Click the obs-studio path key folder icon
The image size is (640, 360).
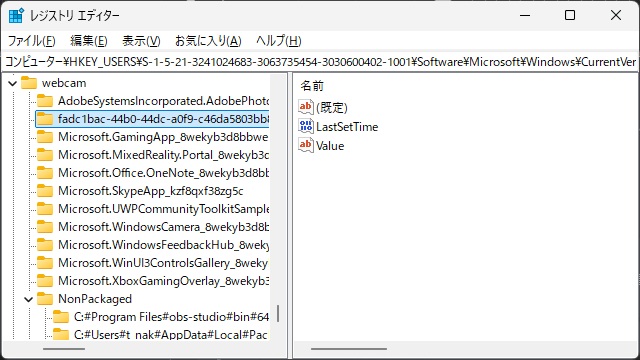[x=61, y=317]
